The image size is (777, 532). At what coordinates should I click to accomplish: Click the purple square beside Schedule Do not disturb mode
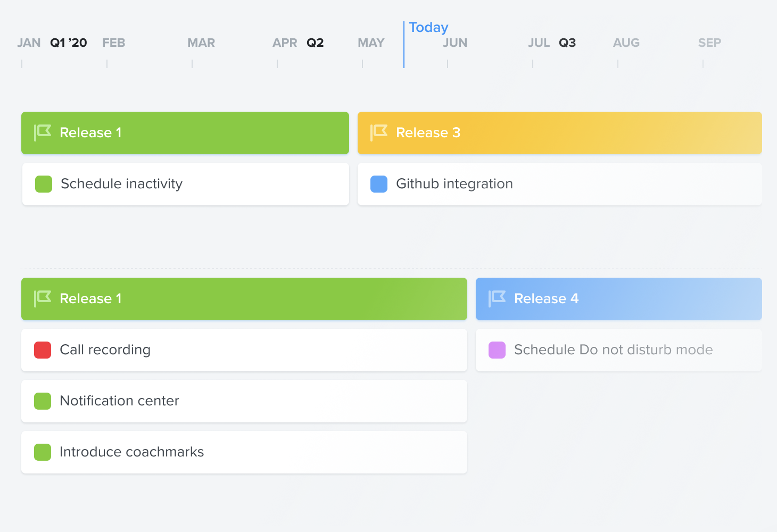click(x=497, y=350)
